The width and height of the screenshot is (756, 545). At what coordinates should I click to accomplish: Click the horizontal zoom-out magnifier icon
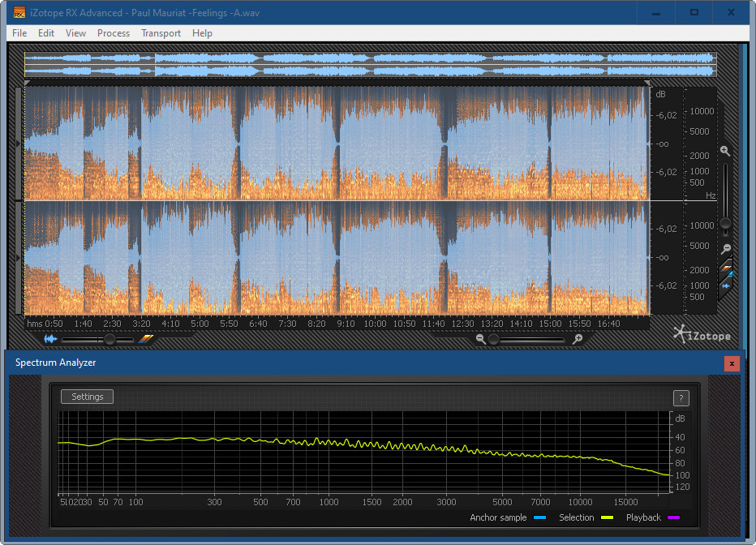(x=481, y=339)
